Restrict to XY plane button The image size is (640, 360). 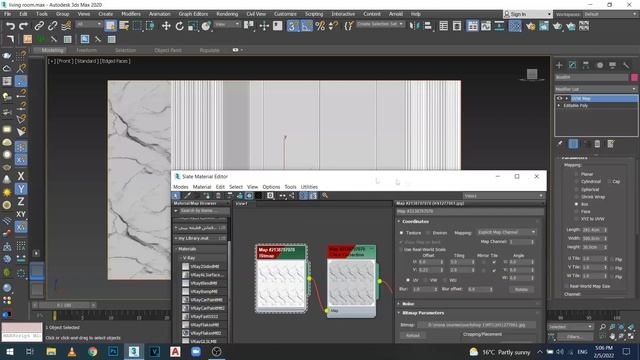[x=21, y=214]
